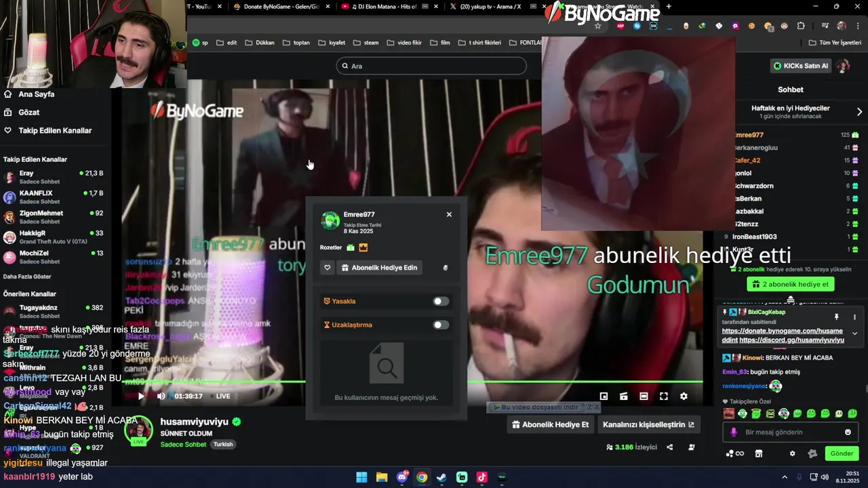This screenshot has width=868, height=488.
Task: Open Windows Start menu
Action: pyautogui.click(x=361, y=477)
